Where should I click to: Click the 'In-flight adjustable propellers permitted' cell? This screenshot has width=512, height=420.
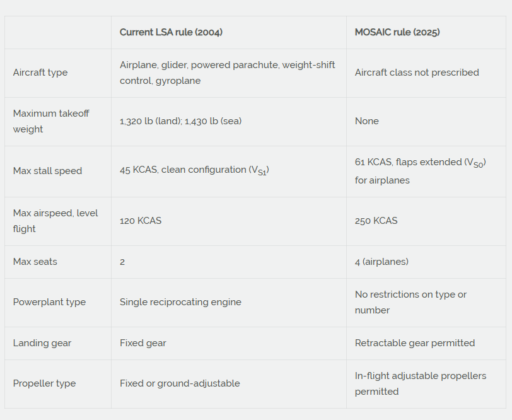[421, 383]
